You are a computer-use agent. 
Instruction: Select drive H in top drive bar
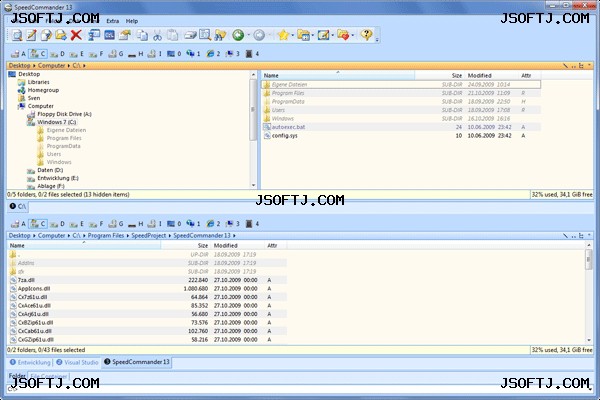tap(135, 54)
